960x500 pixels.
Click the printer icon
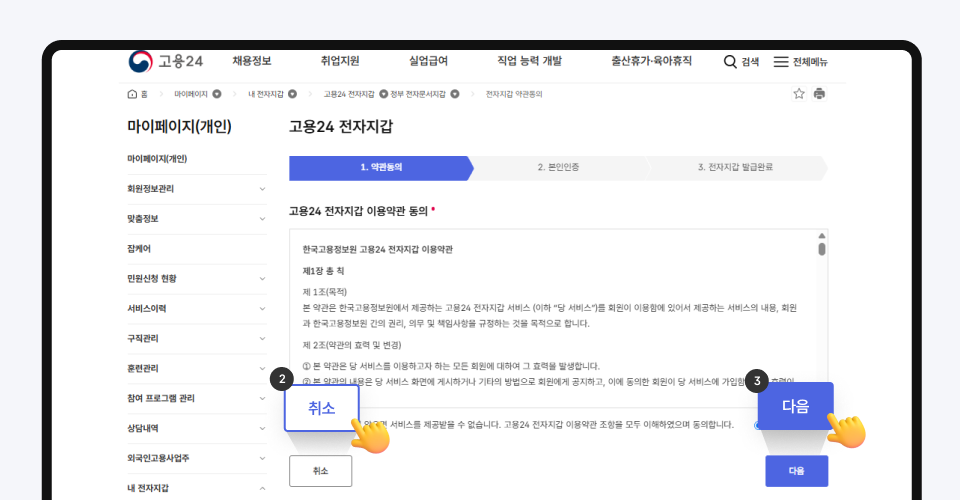click(x=819, y=94)
